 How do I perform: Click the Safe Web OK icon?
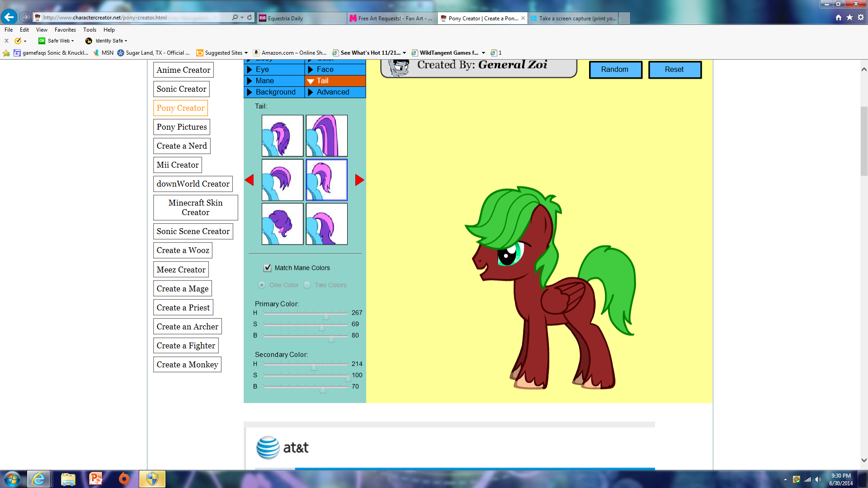coord(42,41)
